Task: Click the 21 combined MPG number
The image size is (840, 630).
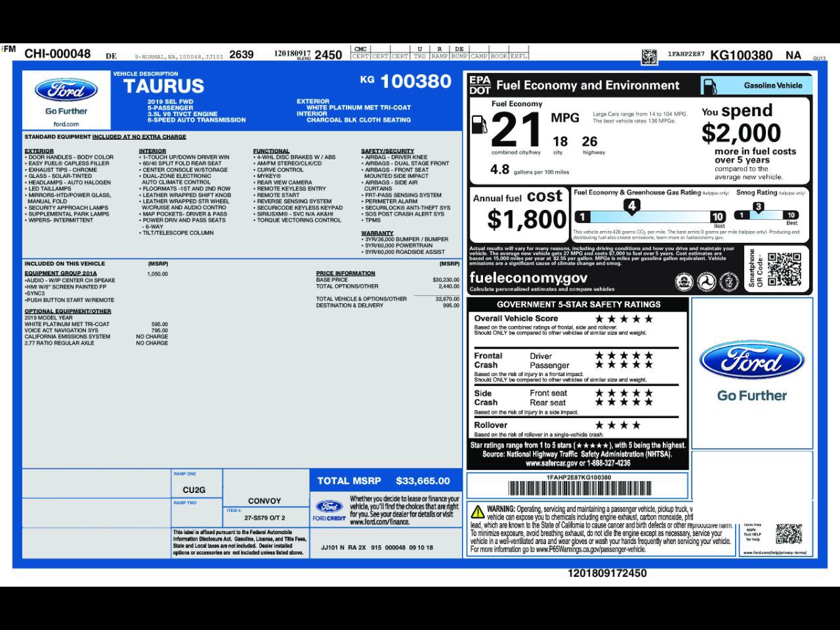Action: (x=516, y=129)
